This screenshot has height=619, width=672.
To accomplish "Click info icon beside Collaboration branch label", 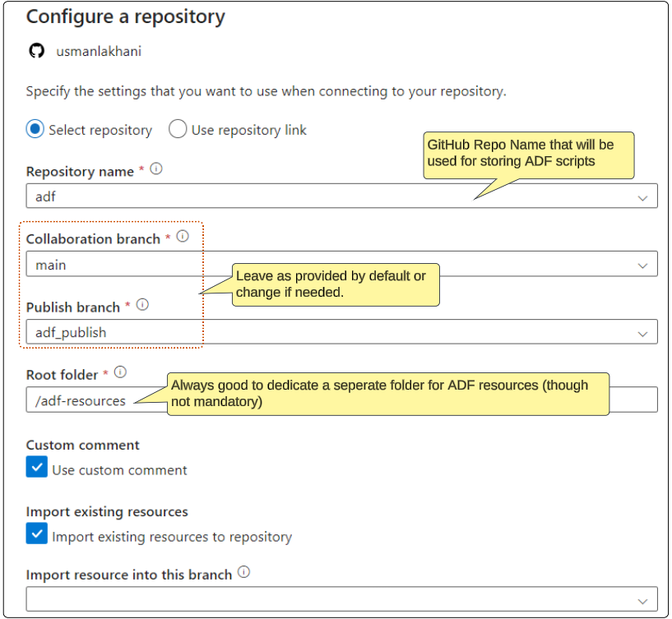I will [x=183, y=237].
